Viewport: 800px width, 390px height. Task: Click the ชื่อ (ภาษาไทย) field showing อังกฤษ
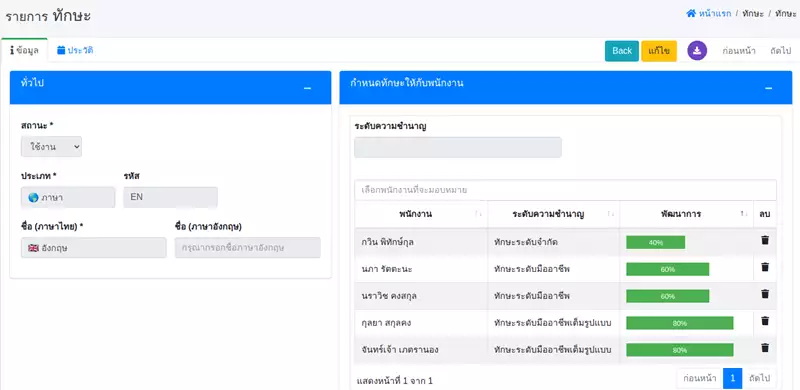coord(94,248)
